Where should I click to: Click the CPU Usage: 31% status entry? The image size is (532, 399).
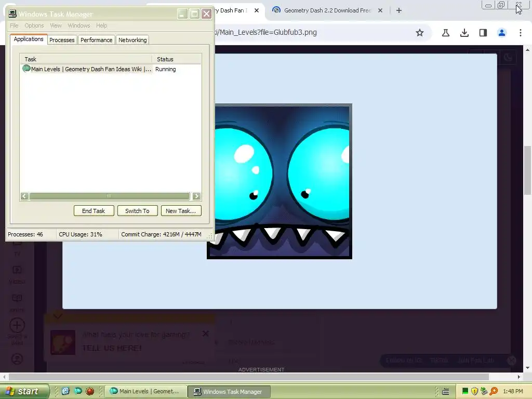81,234
